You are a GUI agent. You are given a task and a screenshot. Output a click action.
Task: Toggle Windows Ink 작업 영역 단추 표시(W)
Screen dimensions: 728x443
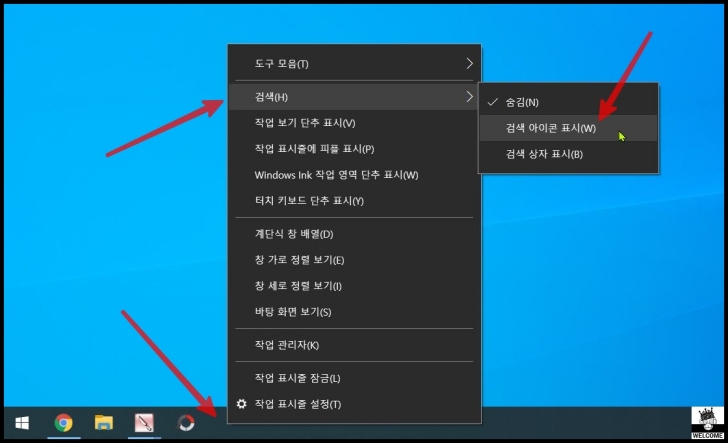click(x=354, y=175)
